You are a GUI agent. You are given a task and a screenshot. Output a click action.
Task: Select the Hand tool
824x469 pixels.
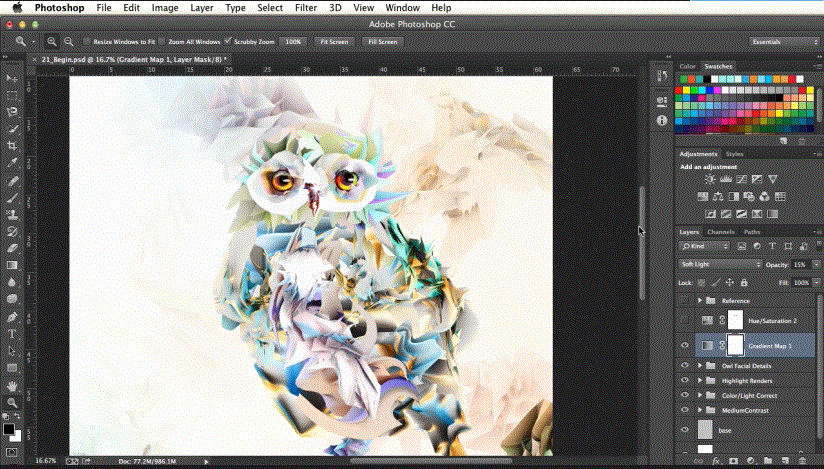[x=12, y=386]
